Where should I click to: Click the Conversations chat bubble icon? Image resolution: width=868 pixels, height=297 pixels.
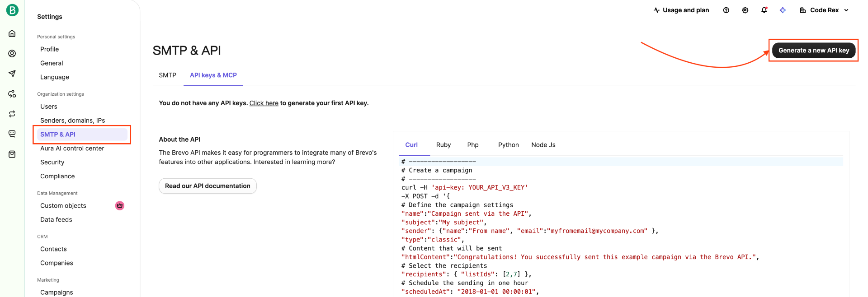click(12, 134)
